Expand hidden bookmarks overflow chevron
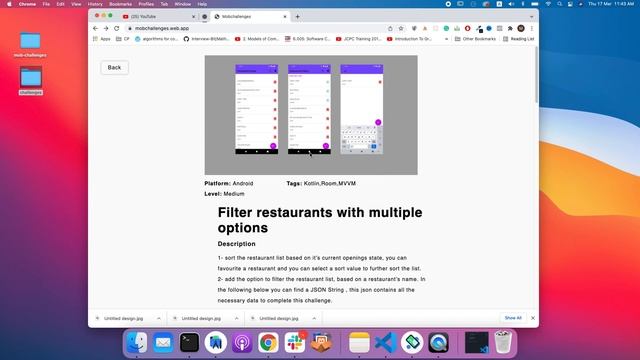 point(447,39)
